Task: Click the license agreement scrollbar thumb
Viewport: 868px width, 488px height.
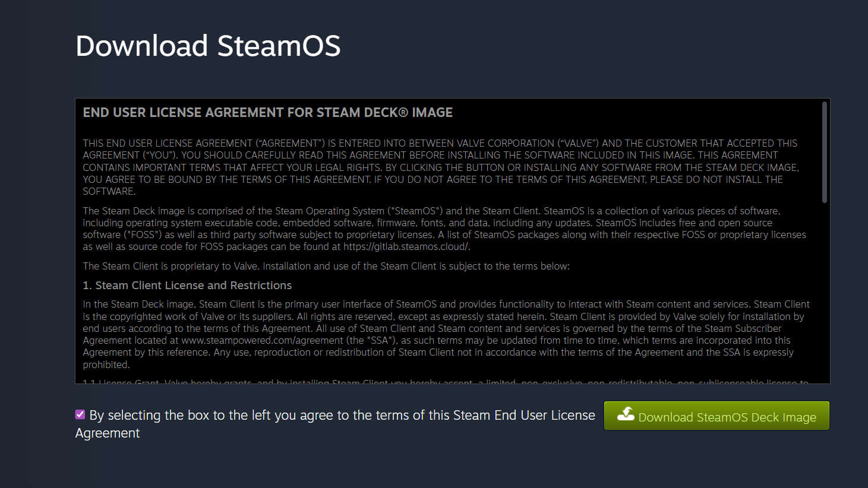Action: [824, 152]
